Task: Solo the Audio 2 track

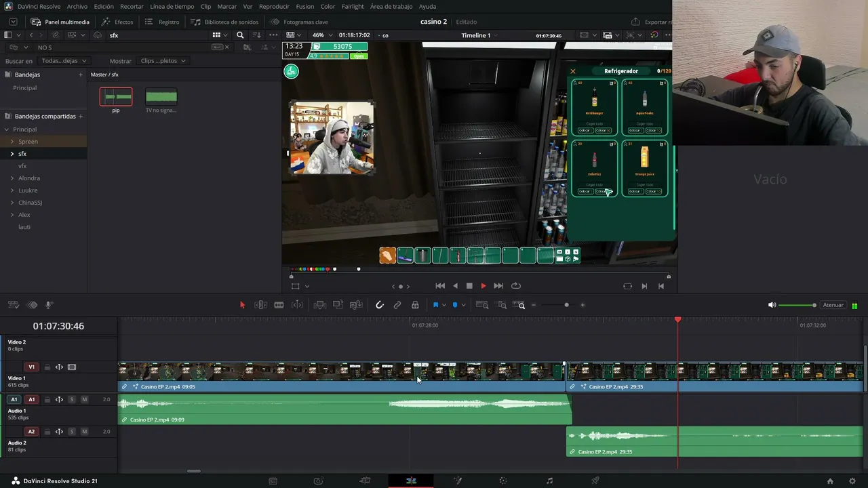Action: (x=72, y=432)
